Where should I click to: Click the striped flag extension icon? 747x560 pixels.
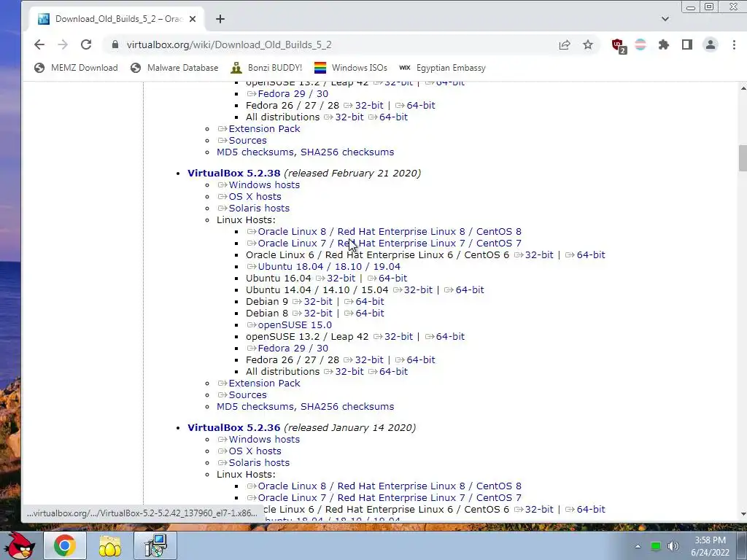point(640,44)
